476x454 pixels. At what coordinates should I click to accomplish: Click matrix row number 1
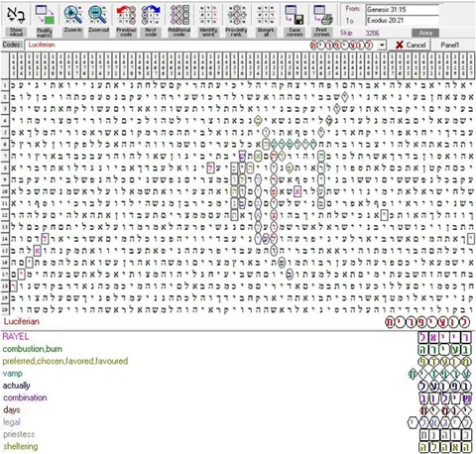coord(5,85)
